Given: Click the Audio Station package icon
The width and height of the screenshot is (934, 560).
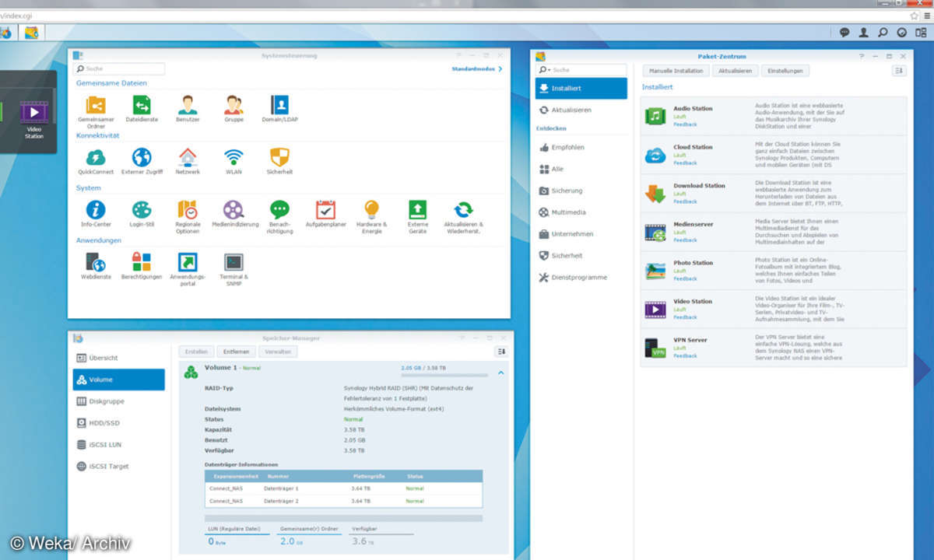Looking at the screenshot, I should (x=655, y=116).
